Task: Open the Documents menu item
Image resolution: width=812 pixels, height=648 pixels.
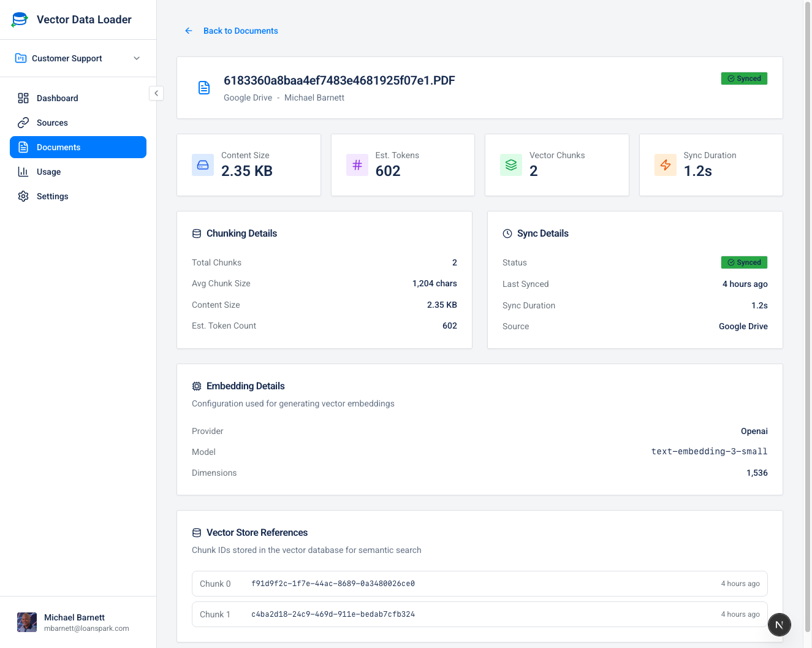Action: click(x=78, y=147)
